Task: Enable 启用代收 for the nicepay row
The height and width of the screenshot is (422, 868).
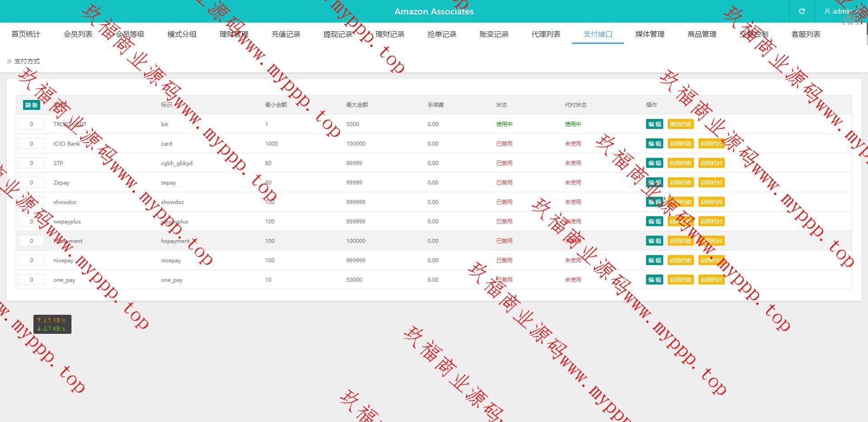Action: [x=680, y=261]
